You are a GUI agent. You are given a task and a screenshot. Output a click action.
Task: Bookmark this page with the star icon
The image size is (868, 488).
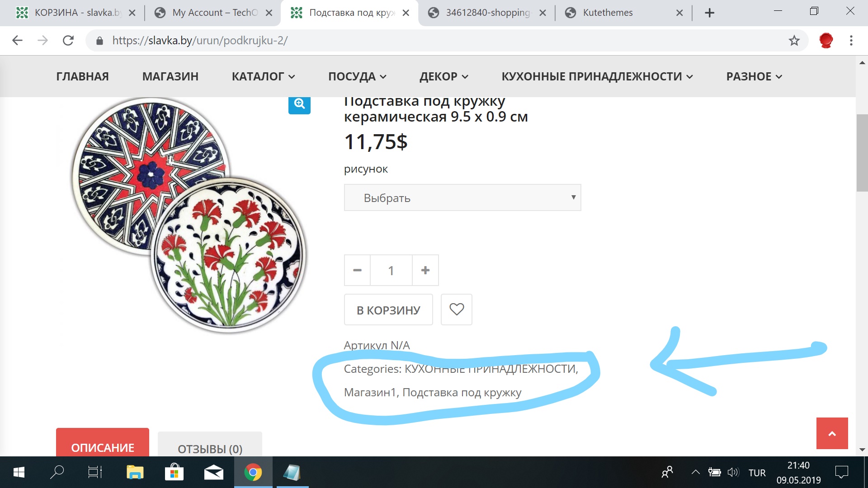click(x=794, y=41)
